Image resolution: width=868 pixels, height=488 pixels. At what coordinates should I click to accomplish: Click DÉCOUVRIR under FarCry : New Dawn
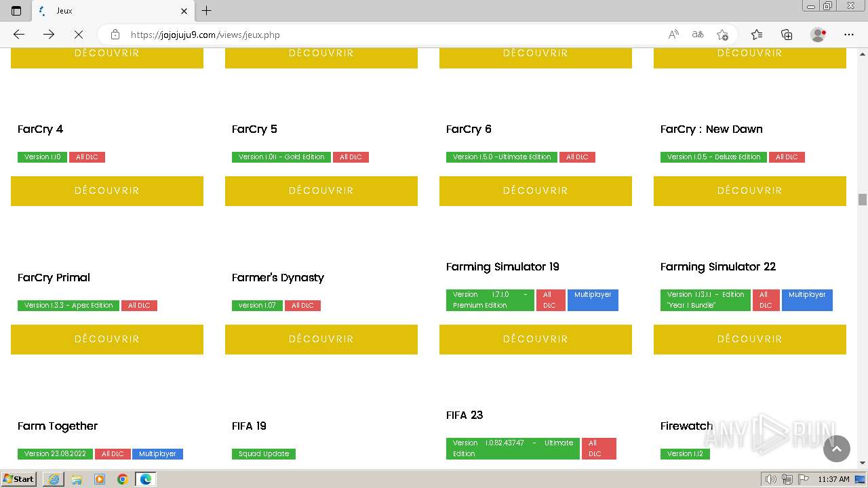point(750,191)
